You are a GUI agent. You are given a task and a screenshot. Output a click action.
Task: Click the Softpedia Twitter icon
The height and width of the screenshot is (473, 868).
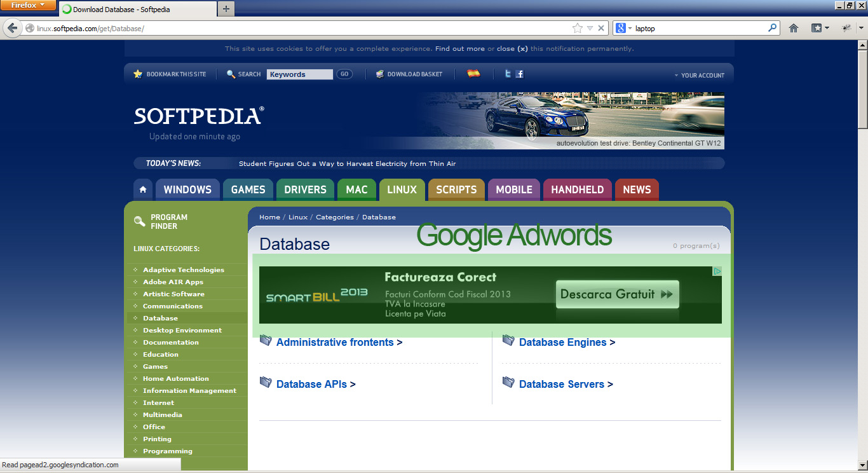click(x=508, y=74)
